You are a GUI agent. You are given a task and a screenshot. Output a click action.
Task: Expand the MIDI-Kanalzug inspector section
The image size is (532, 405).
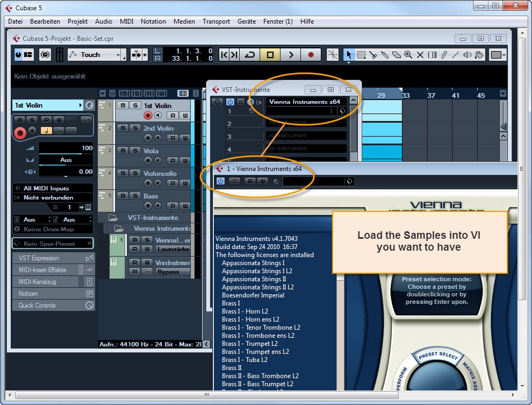click(x=53, y=282)
